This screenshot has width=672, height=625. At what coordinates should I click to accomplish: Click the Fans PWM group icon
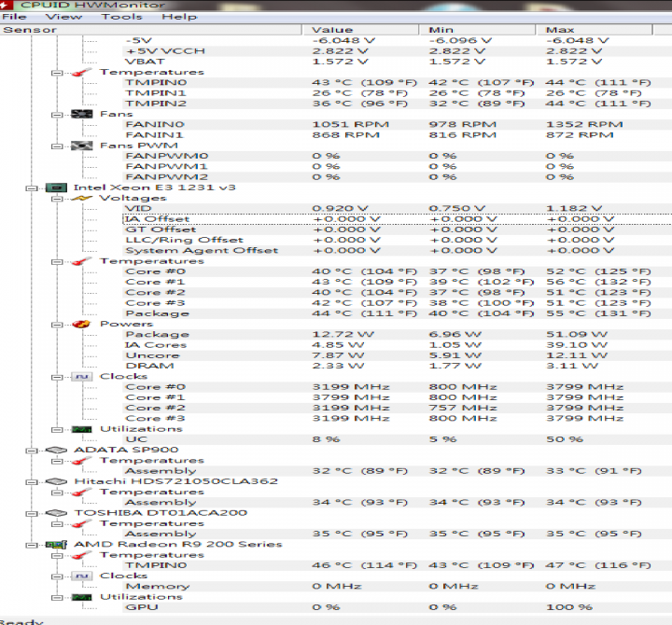(81, 146)
